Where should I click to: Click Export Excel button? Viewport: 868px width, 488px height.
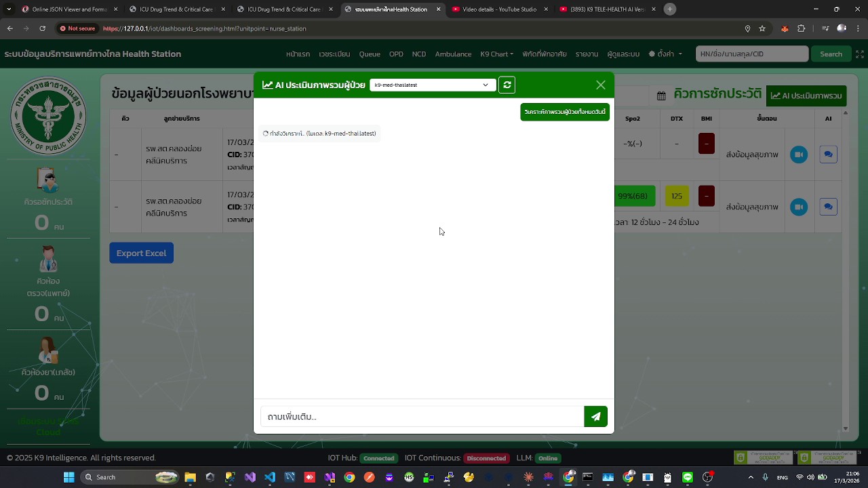coord(141,253)
